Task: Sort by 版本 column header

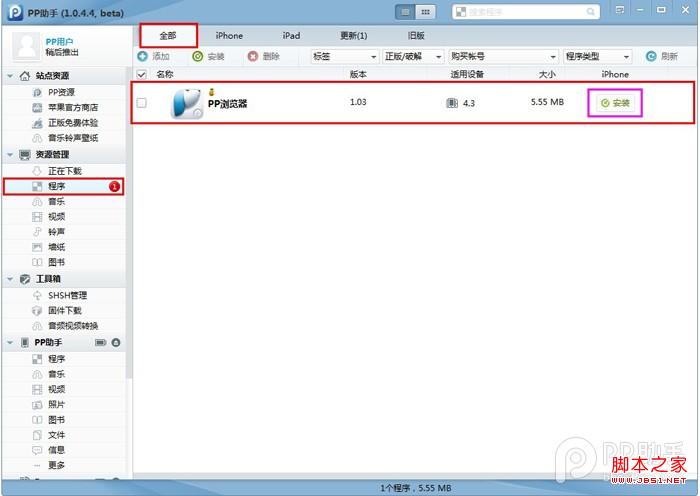Action: coord(358,74)
